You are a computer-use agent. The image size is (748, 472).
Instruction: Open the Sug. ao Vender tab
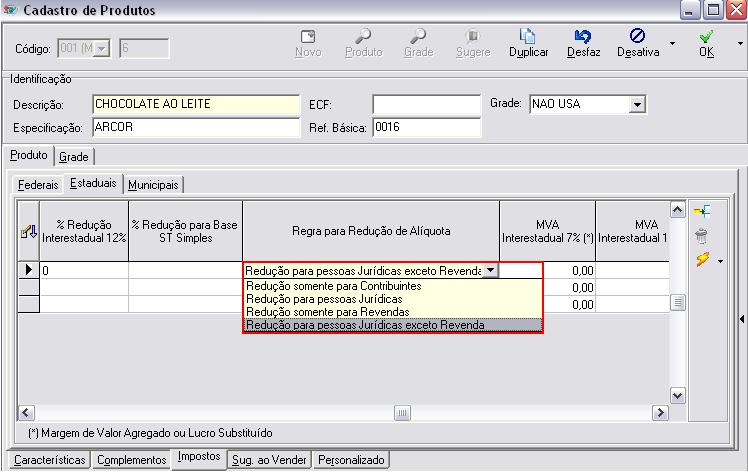(x=269, y=460)
